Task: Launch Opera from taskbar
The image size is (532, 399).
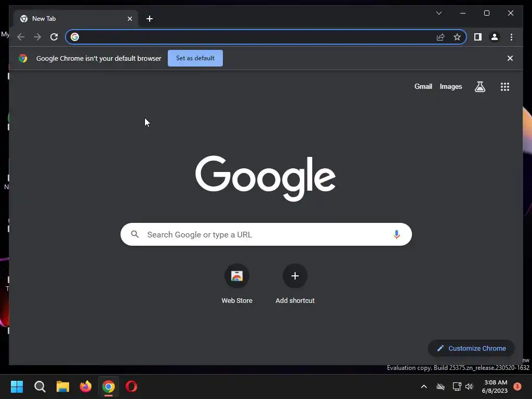Action: tap(131, 387)
